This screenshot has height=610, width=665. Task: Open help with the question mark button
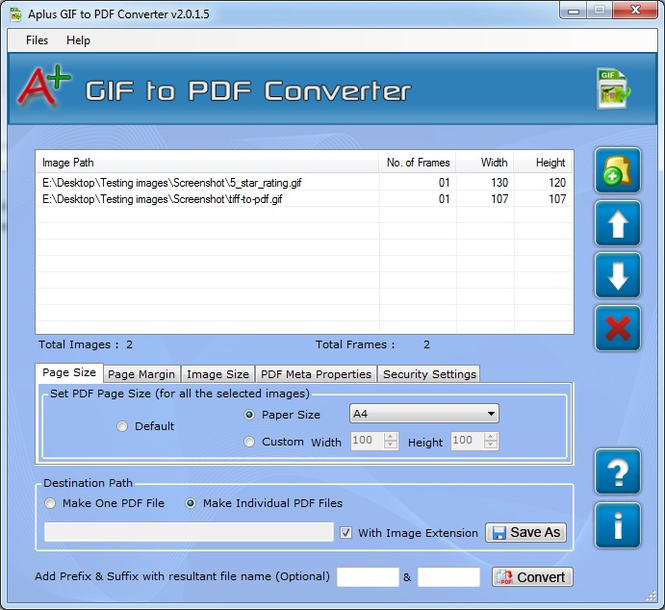[x=618, y=472]
